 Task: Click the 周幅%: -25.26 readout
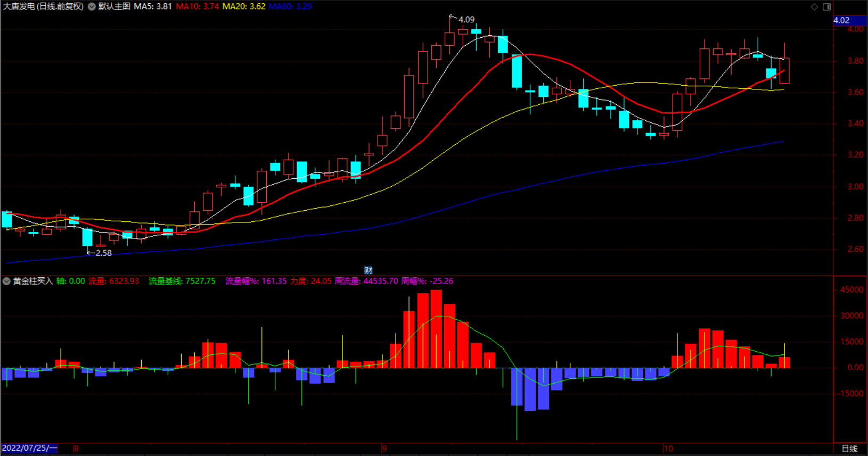428,281
